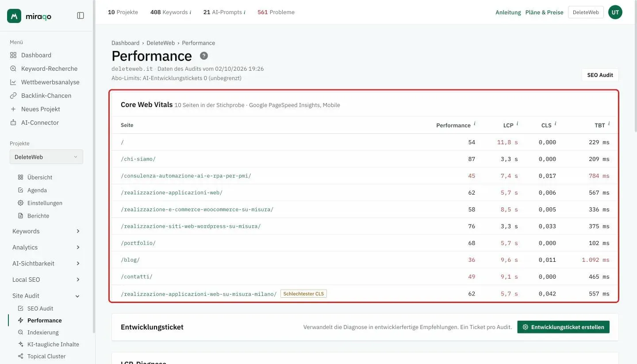Image resolution: width=637 pixels, height=364 pixels.
Task: Collapse the Site Audit sidebar section
Action: pos(46,296)
